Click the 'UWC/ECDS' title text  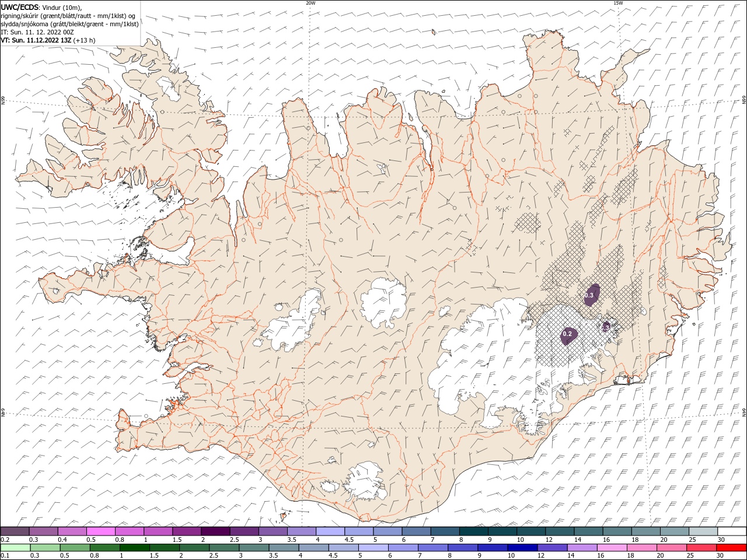[20, 7]
